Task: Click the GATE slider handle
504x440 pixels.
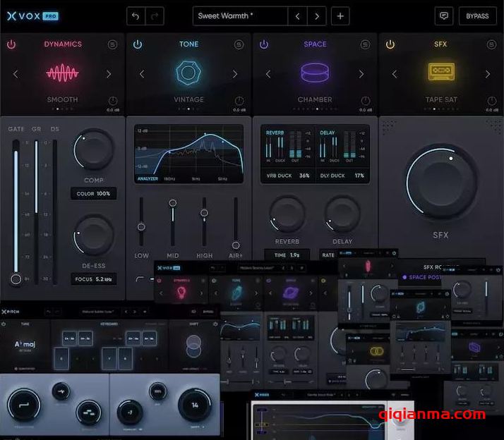Action: [16, 279]
